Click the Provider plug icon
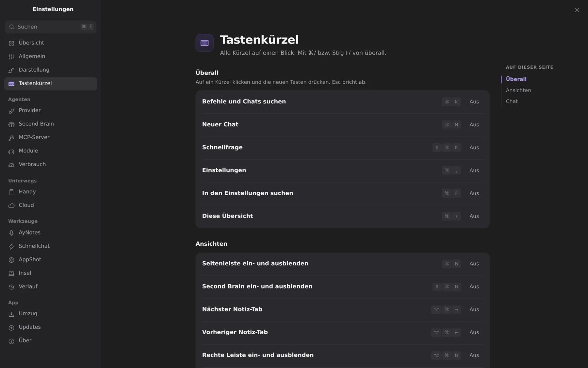 pyautogui.click(x=11, y=111)
